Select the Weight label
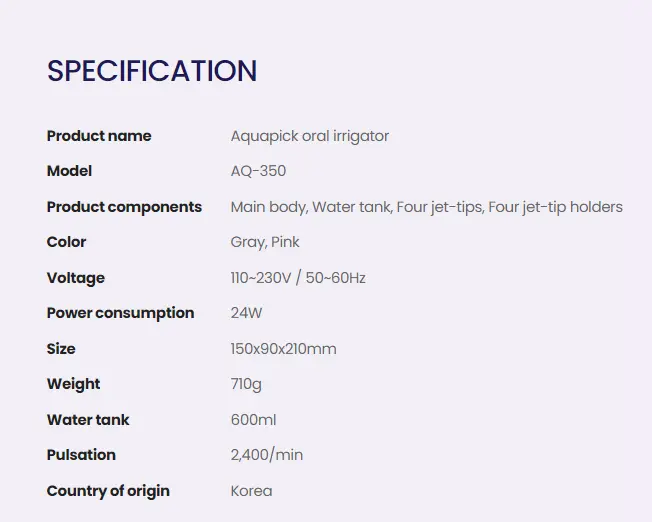 tap(74, 384)
